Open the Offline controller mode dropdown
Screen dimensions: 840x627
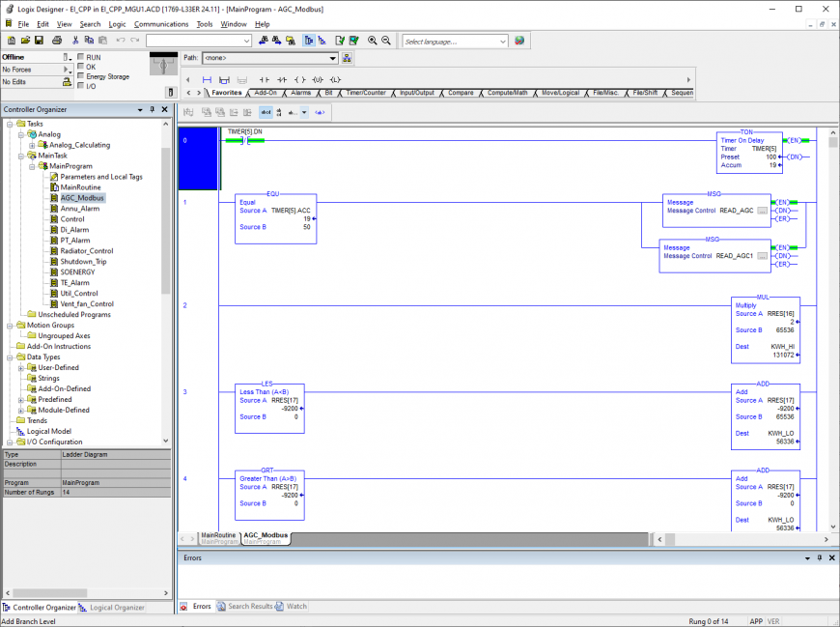(x=67, y=57)
